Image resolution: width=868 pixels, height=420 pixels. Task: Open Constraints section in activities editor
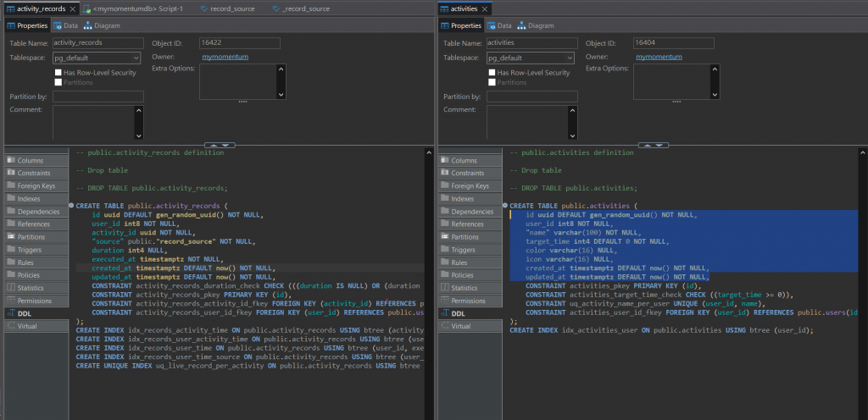click(x=470, y=173)
